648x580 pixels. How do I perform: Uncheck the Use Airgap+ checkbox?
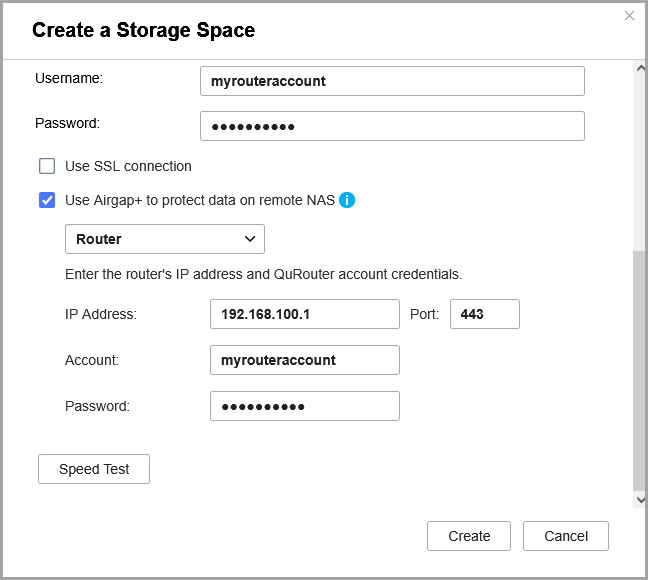click(x=47, y=200)
